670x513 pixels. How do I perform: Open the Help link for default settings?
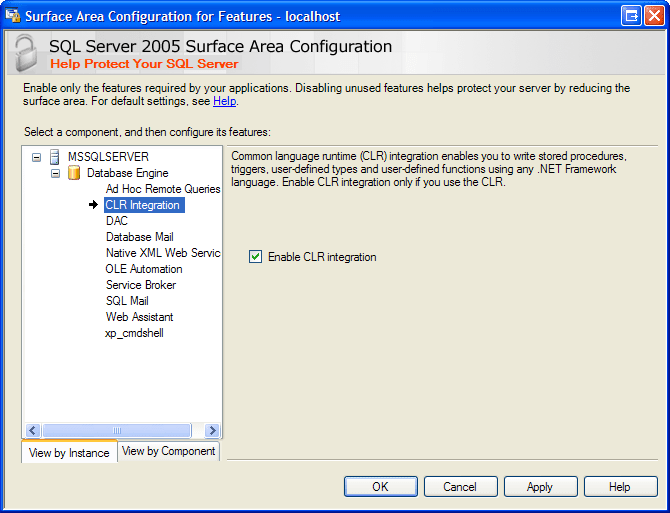(224, 101)
